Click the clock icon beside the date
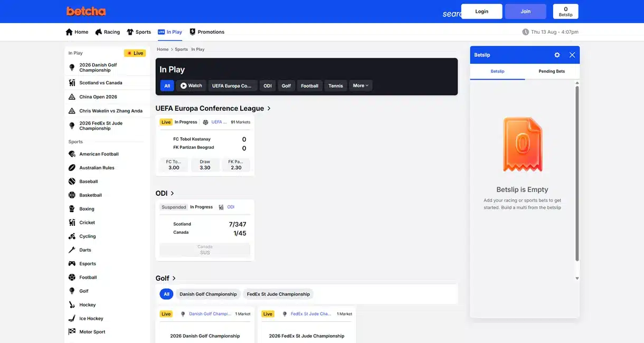Image resolution: width=644 pixels, height=343 pixels. pyautogui.click(x=525, y=32)
